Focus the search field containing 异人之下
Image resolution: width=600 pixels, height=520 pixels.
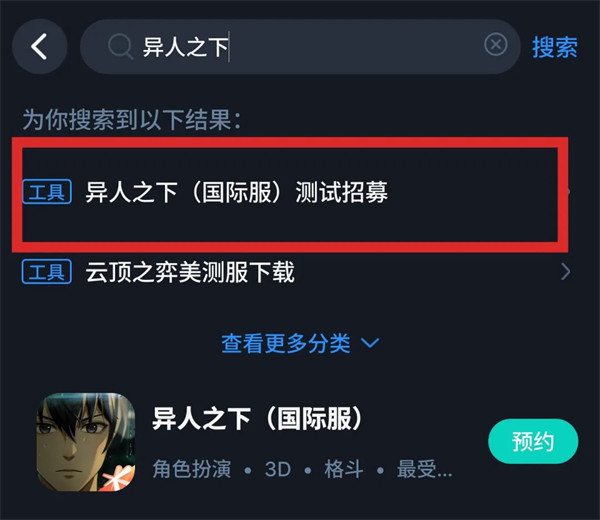pyautogui.click(x=300, y=47)
